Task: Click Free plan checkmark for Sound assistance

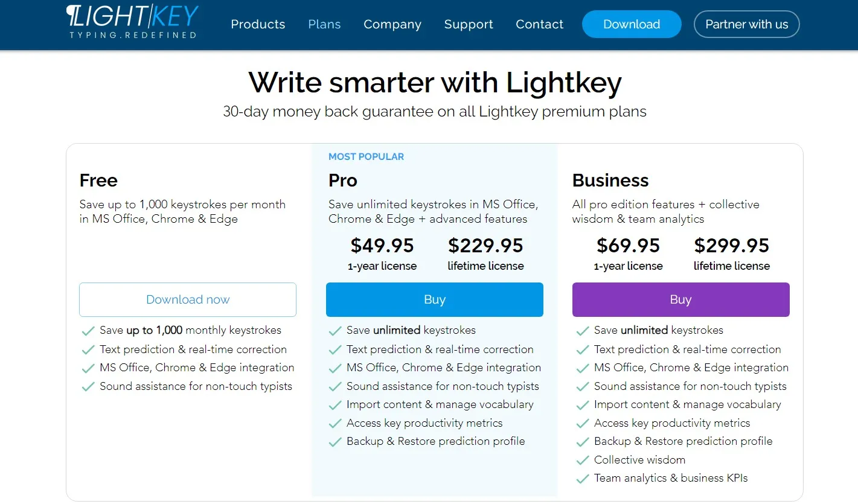Action: click(88, 387)
